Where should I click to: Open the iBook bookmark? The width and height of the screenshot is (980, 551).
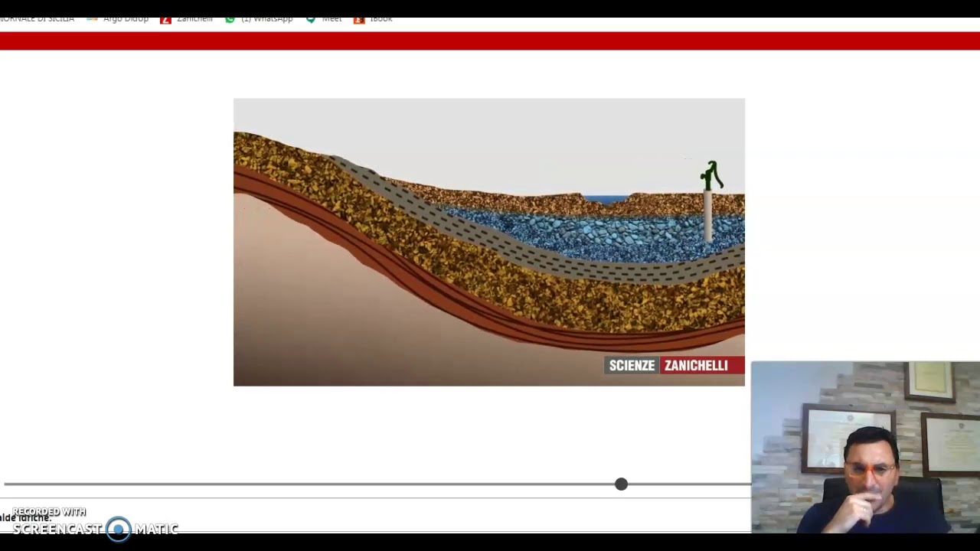(x=373, y=19)
